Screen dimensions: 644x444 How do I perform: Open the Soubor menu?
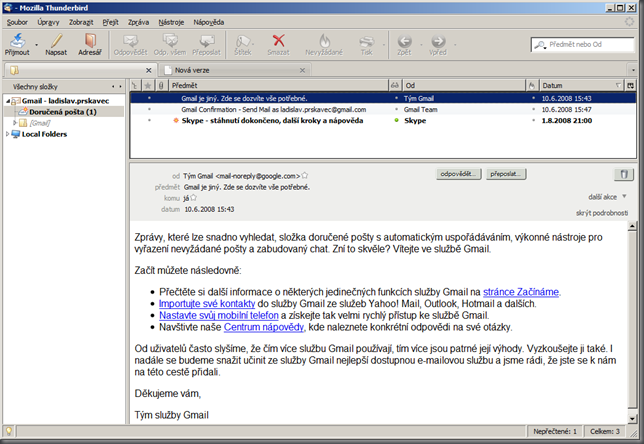coord(17,22)
